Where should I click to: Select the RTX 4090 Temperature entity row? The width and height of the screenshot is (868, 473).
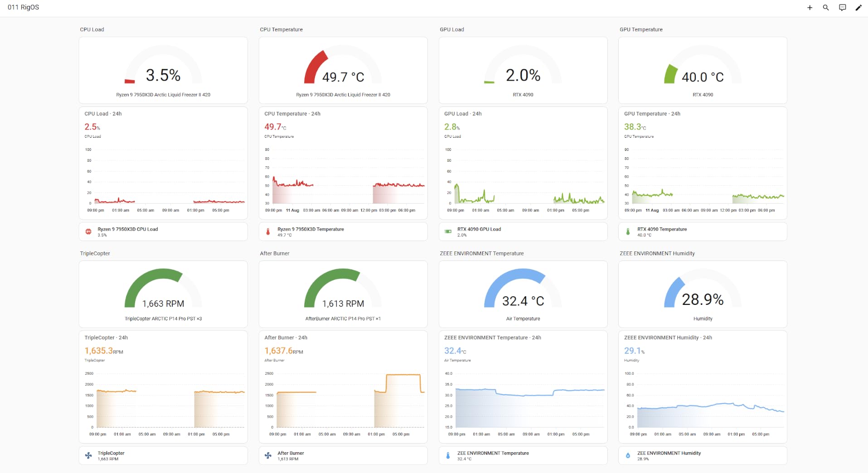point(703,232)
